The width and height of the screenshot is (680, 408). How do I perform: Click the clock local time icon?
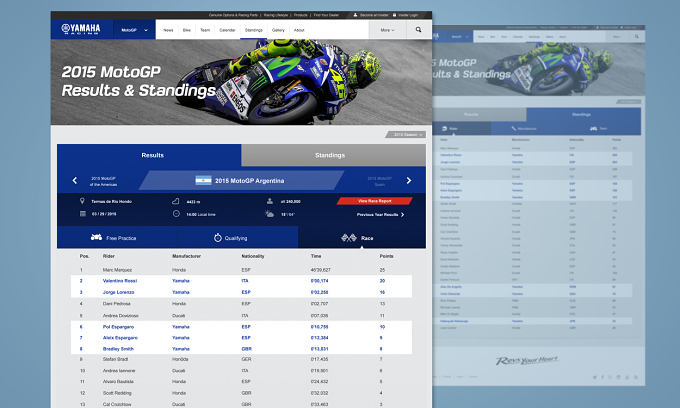coord(176,214)
